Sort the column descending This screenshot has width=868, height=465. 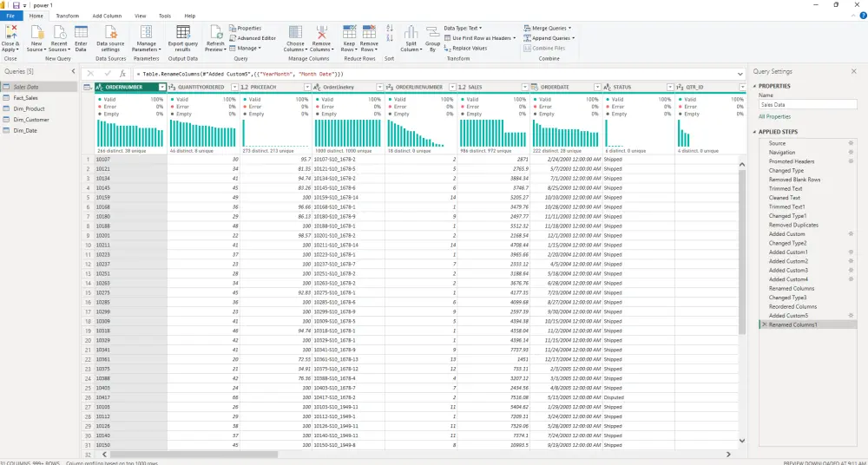(390, 37)
